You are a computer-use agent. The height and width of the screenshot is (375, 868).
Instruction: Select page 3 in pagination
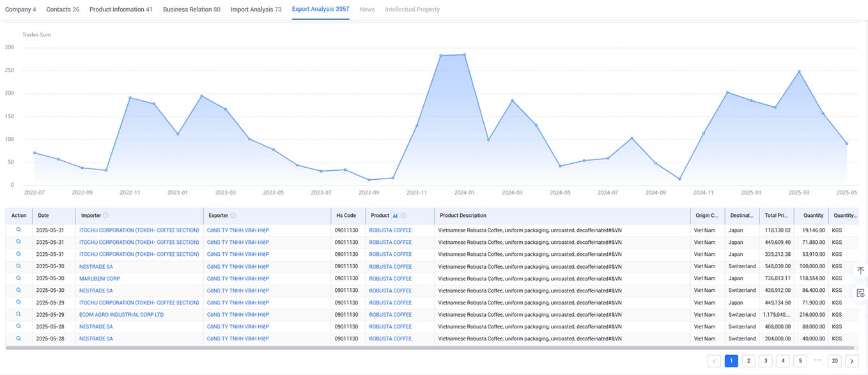[x=766, y=361]
